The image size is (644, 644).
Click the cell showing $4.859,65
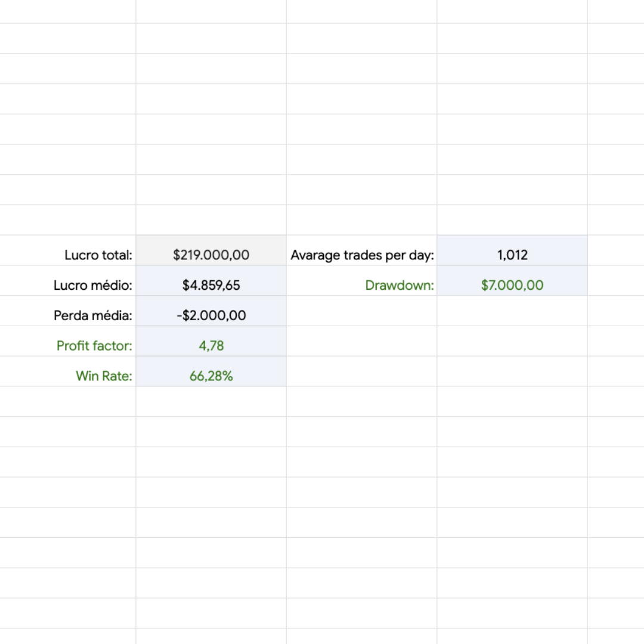tap(211, 286)
